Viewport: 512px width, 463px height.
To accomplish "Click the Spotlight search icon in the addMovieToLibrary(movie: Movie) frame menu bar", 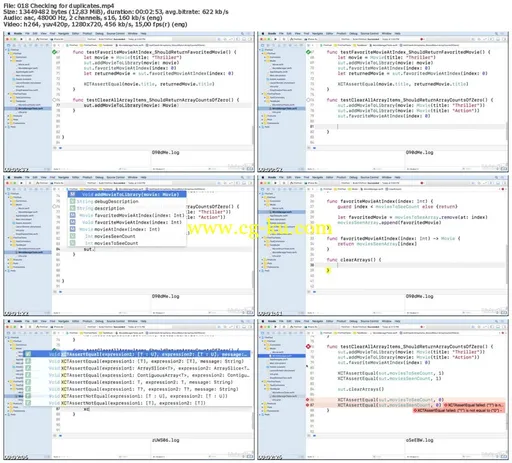I will 242,33.
